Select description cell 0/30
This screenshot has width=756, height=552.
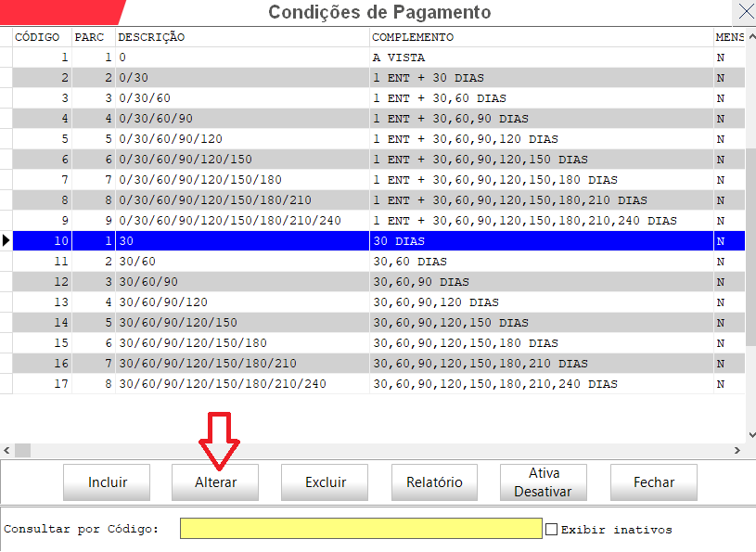pos(242,78)
